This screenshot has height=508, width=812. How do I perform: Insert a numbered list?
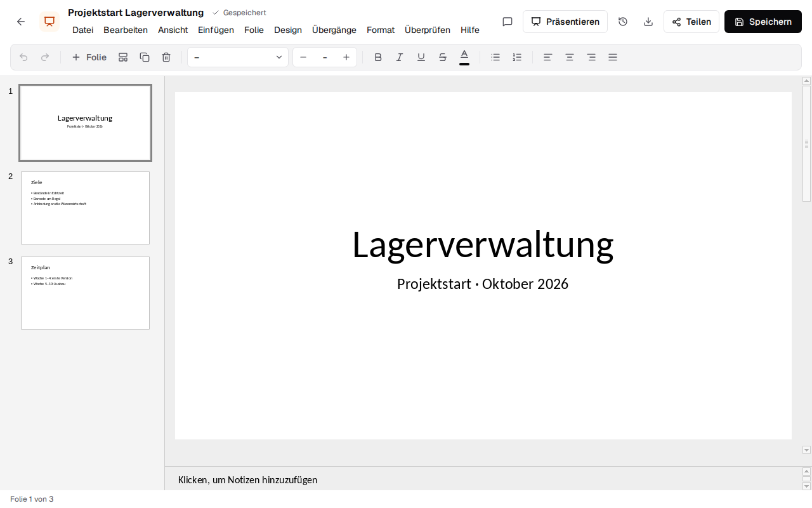coord(518,57)
